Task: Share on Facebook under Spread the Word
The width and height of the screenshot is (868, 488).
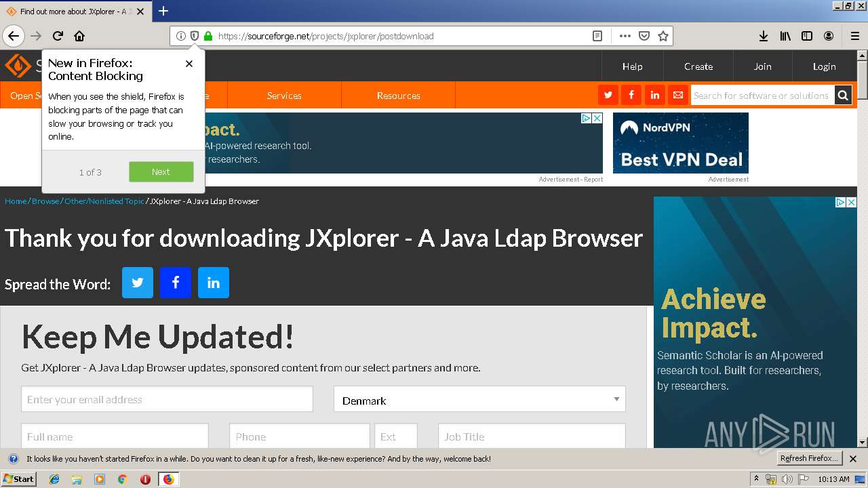Action: [176, 283]
